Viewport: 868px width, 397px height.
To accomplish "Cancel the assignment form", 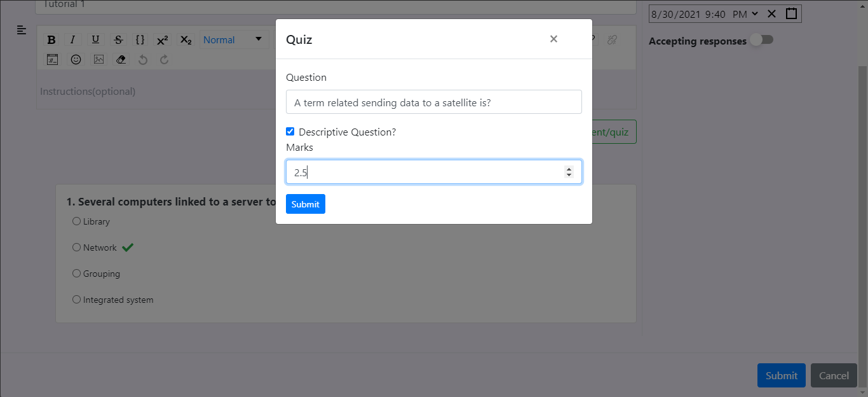I will tap(834, 375).
